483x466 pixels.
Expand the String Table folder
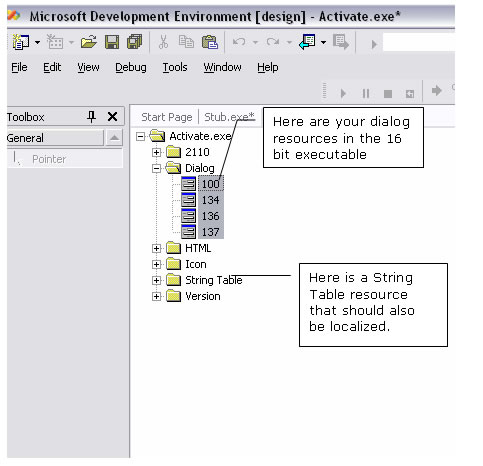(x=156, y=280)
